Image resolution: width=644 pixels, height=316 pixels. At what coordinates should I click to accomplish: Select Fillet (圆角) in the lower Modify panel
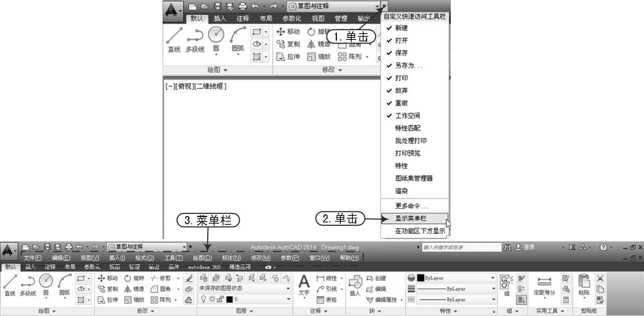pyautogui.click(x=161, y=289)
